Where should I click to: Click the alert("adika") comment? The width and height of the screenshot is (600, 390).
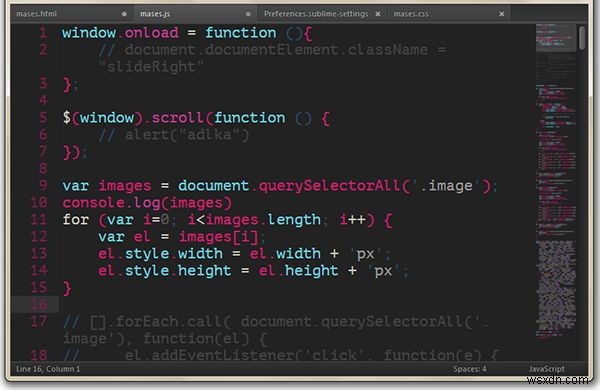point(187,135)
